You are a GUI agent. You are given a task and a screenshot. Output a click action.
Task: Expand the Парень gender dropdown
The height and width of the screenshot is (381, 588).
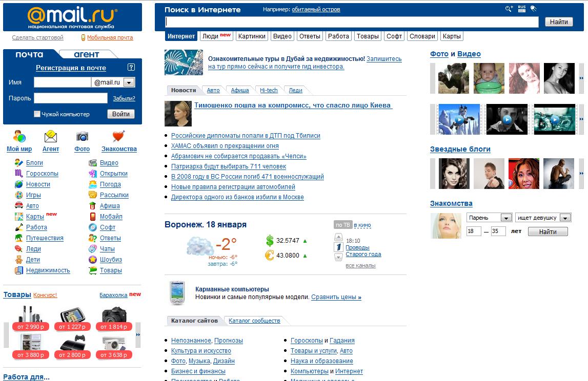[x=506, y=218]
